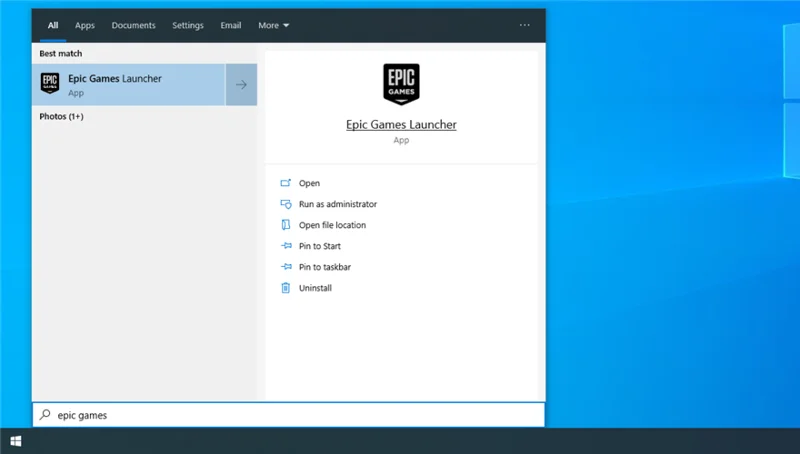The width and height of the screenshot is (800, 454).
Task: Choose Run as administrator
Action: [x=338, y=204]
